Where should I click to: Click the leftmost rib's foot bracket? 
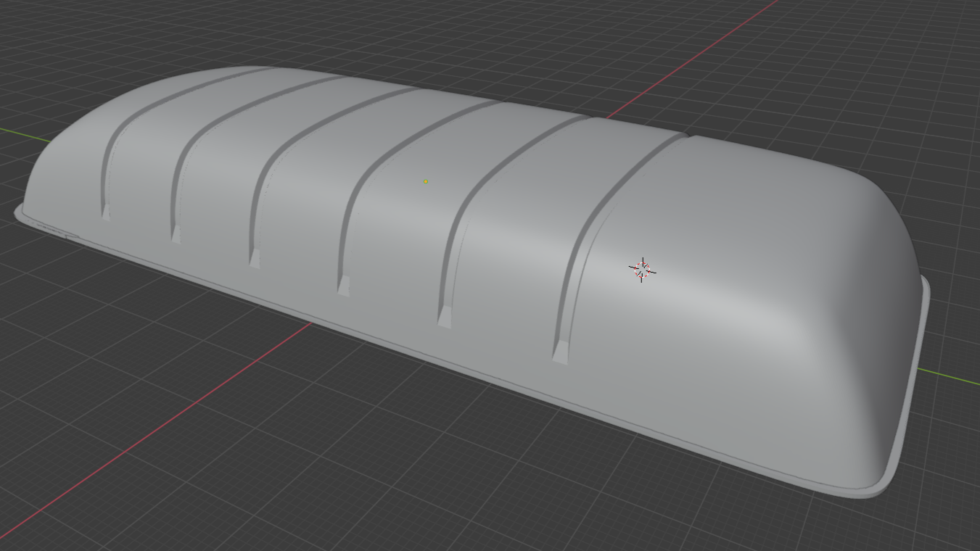click(106, 212)
